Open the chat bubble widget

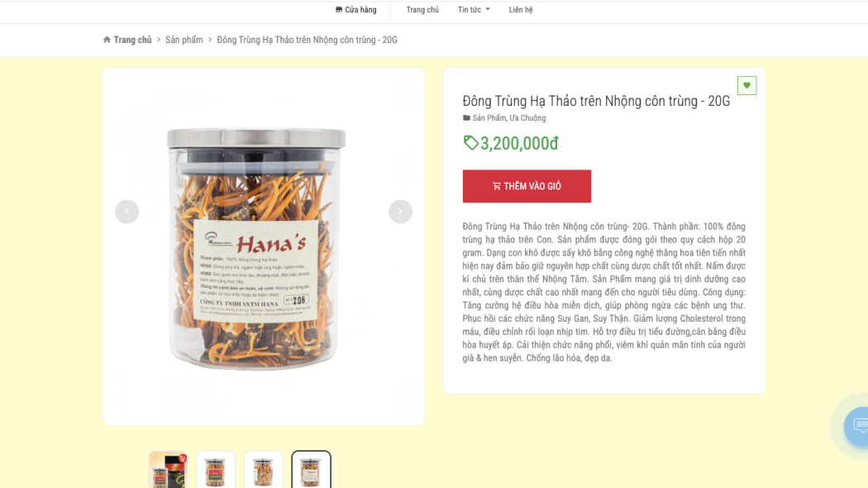tap(858, 425)
